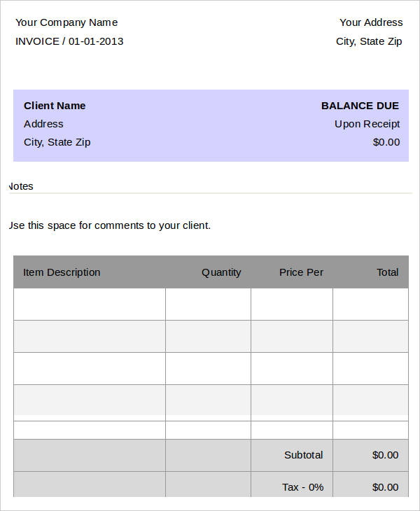Click the Tax - 0% label cell
The height and width of the screenshot is (511, 420).
(292, 484)
